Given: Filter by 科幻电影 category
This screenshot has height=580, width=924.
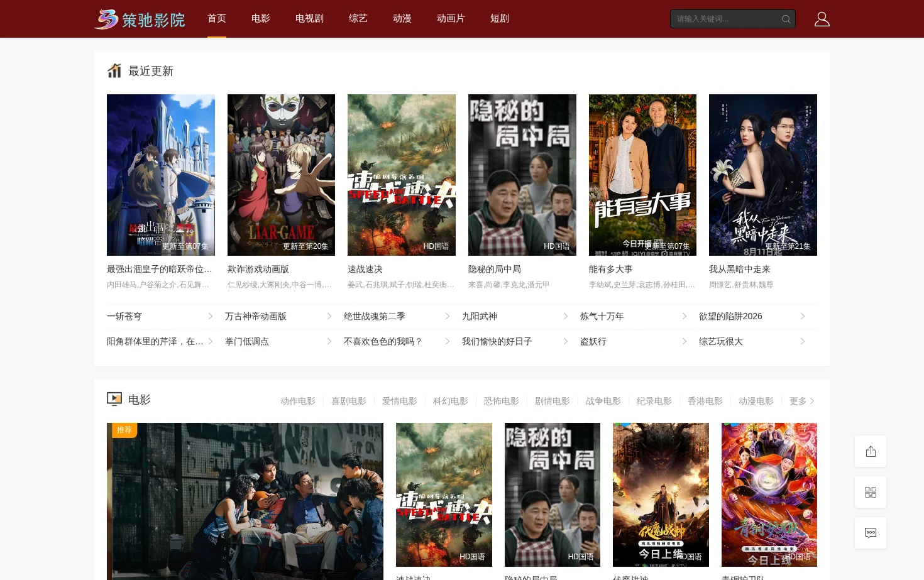Looking at the screenshot, I should [x=451, y=401].
